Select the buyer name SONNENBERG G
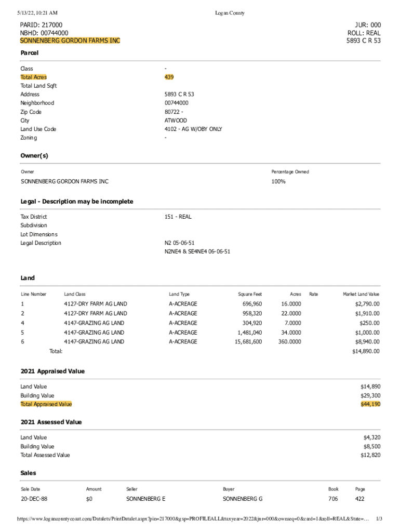400x532 pixels. [243, 499]
